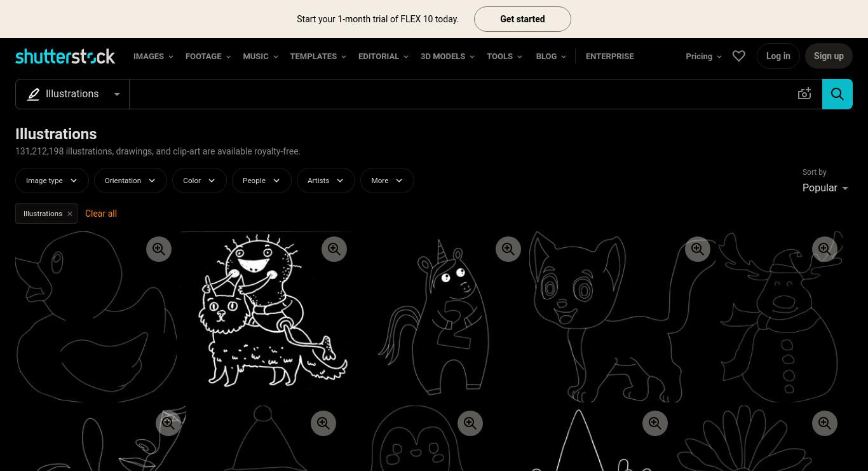Expand the Color filter dropdown
Image resolution: width=868 pixels, height=471 pixels.
(x=199, y=181)
